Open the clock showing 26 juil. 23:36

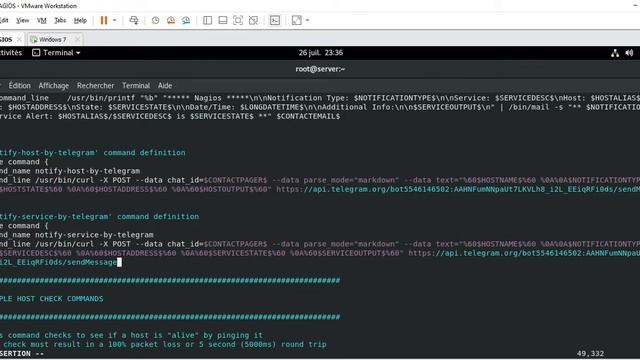tap(320, 53)
